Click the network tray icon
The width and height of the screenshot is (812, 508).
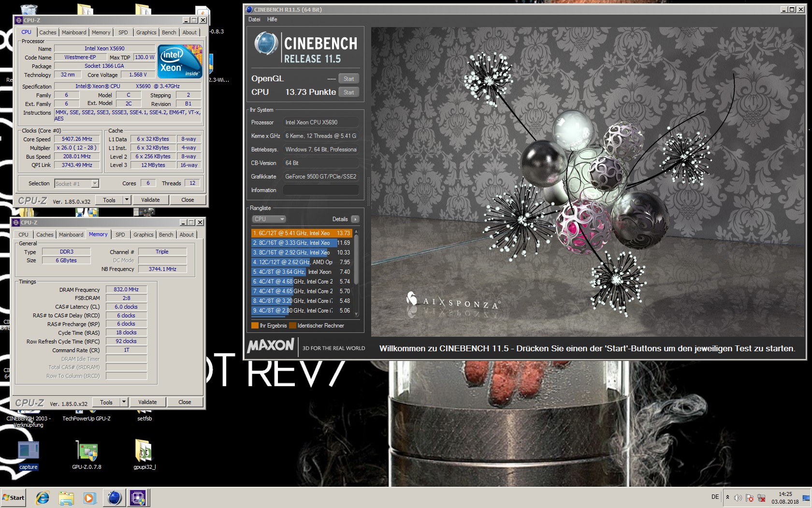pyautogui.click(x=761, y=498)
